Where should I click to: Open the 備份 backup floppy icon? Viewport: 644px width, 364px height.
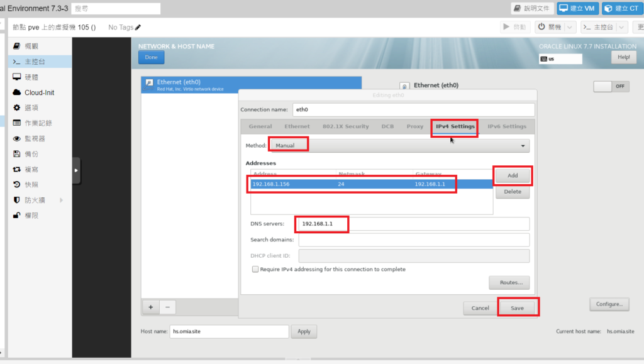point(17,154)
